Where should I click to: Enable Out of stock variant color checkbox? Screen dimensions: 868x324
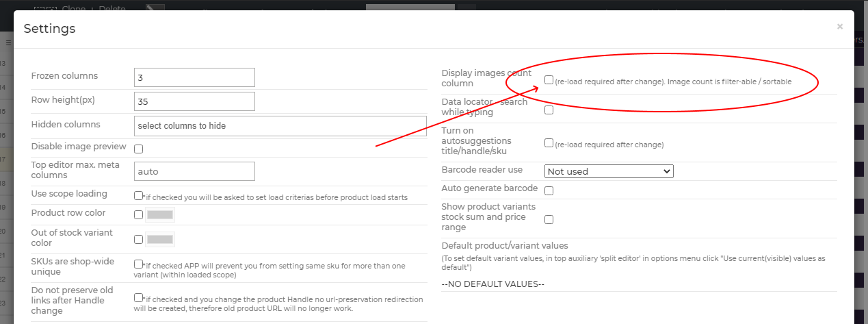click(x=139, y=239)
